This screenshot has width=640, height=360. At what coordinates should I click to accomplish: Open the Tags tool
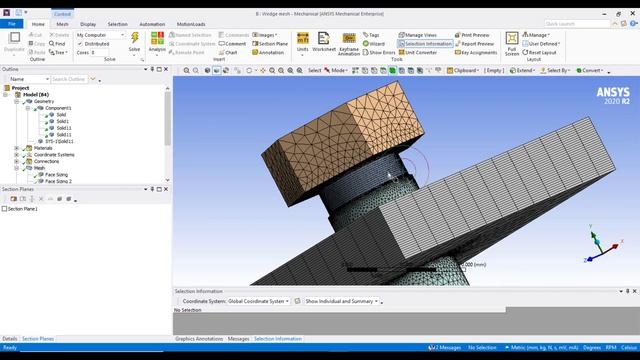pos(371,35)
